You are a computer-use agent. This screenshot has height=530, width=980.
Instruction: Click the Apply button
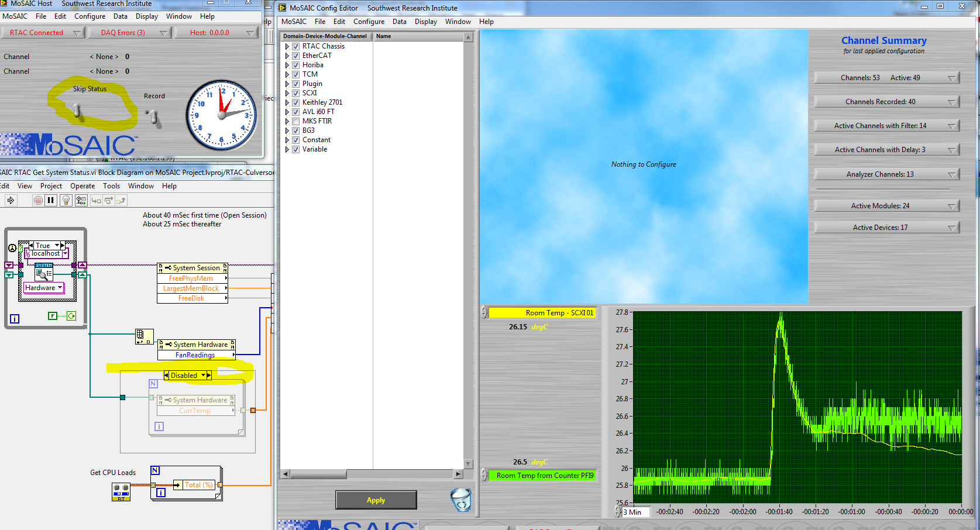click(x=376, y=500)
